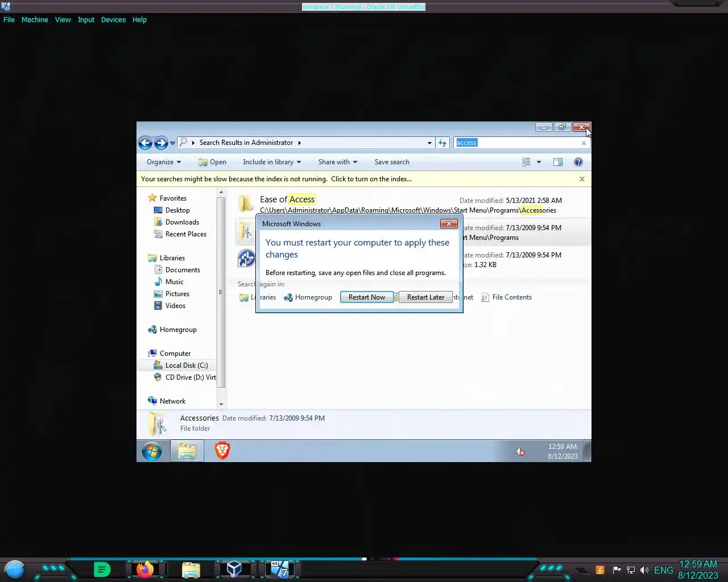This screenshot has height=582, width=728.
Task: Click the Change your view icon
Action: [526, 162]
